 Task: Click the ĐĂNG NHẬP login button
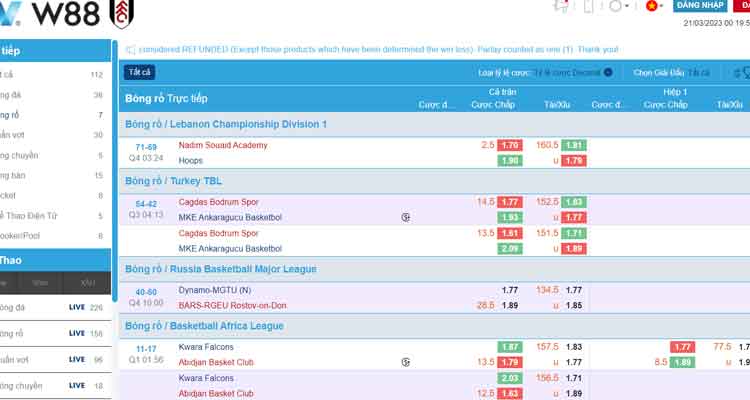(x=700, y=5)
